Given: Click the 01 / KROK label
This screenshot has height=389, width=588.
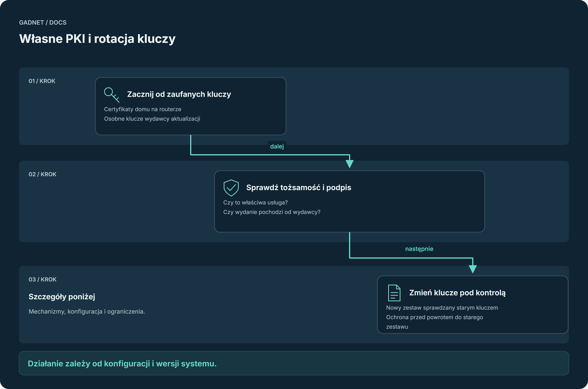Looking at the screenshot, I should pos(42,81).
